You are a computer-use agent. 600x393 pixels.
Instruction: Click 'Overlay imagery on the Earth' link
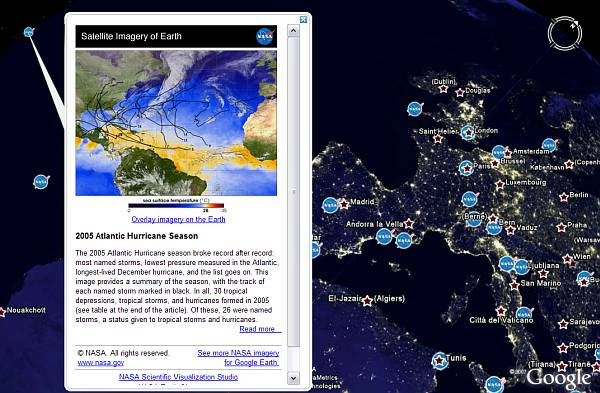point(178,219)
